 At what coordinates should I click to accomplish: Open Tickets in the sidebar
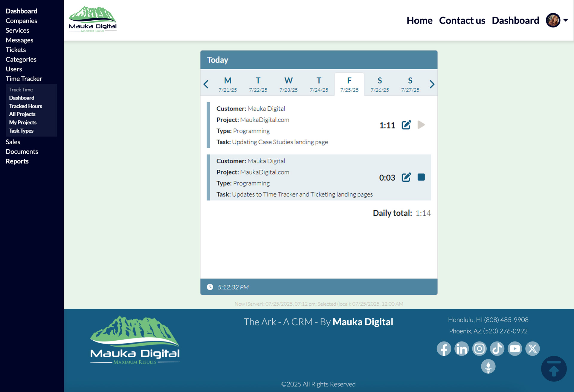(x=16, y=50)
